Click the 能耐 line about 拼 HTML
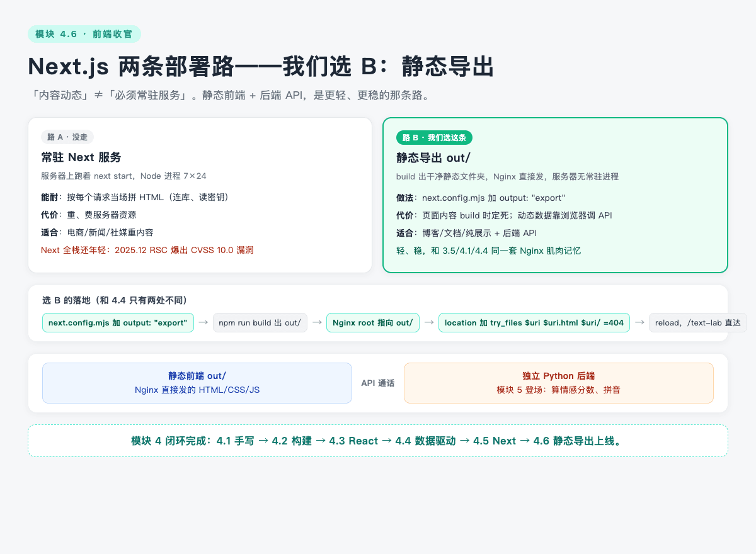 [137, 197]
